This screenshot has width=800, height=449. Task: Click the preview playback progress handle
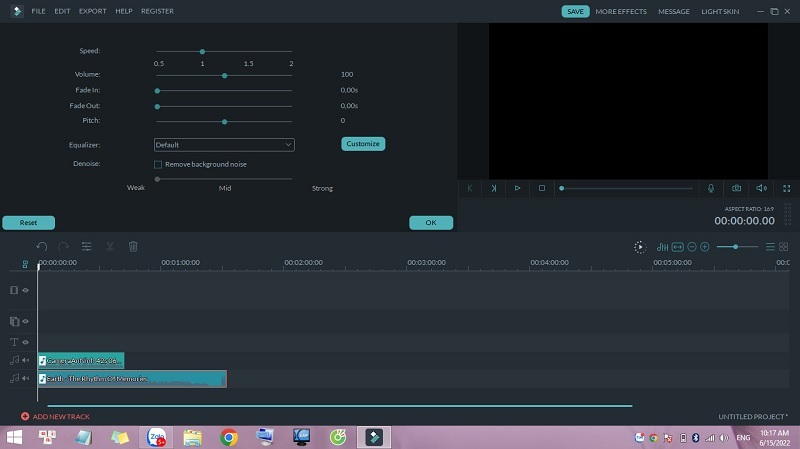point(561,188)
